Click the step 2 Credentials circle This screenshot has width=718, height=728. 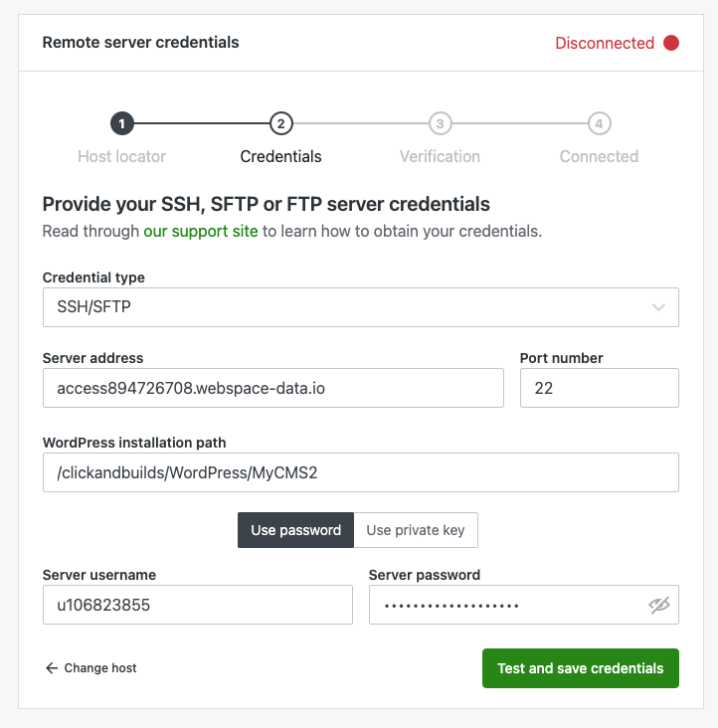point(281,124)
